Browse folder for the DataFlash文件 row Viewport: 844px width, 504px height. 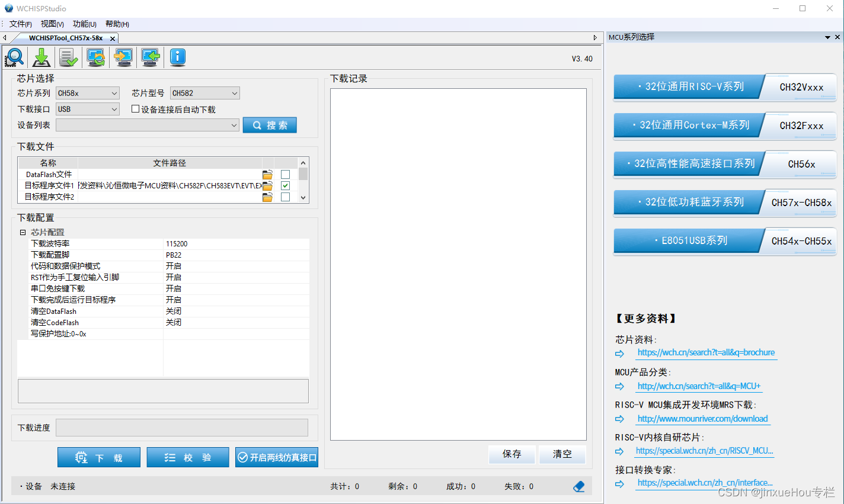(x=268, y=174)
